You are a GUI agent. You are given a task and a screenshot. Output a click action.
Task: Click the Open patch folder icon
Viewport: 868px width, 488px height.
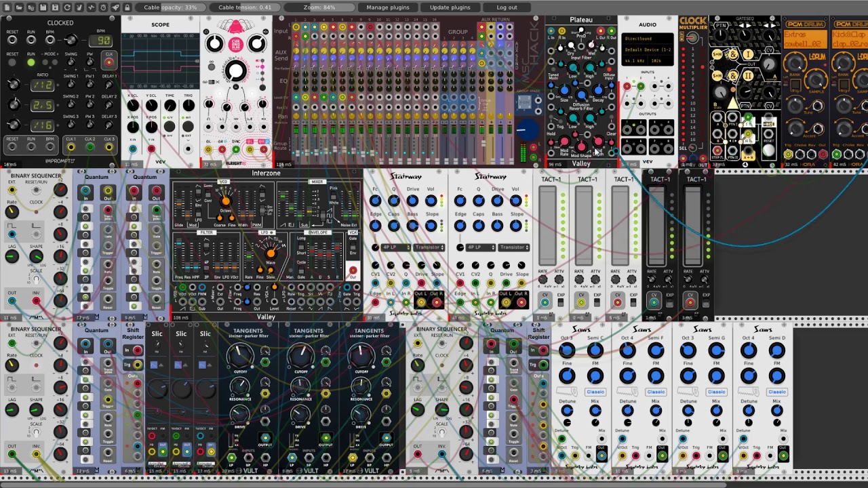[19, 7]
